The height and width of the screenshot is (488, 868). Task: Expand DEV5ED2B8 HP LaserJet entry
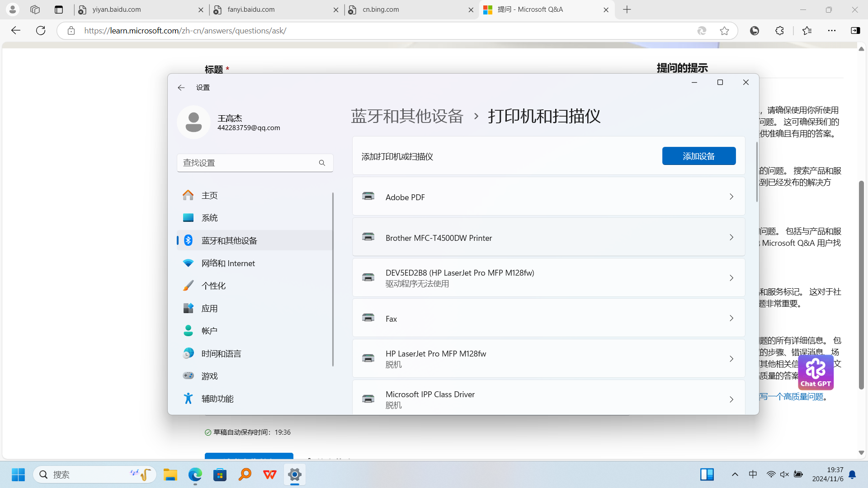click(x=548, y=278)
